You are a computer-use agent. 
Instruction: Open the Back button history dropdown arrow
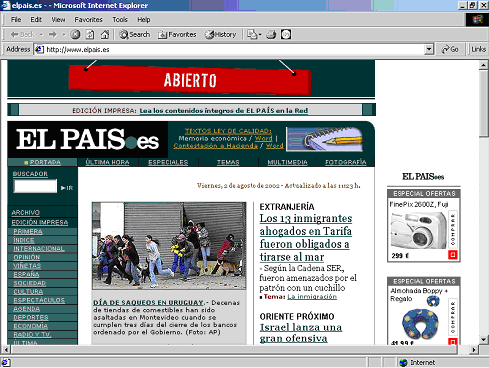[x=41, y=34]
